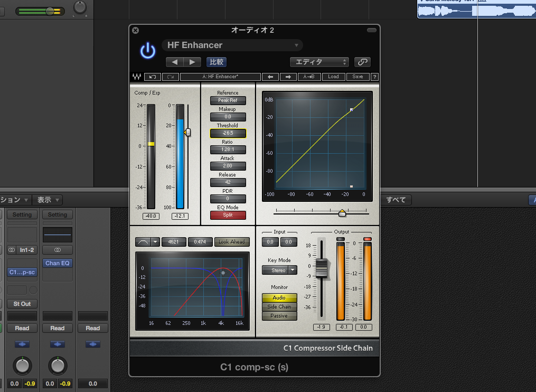Image resolution: width=536 pixels, height=392 pixels.
Task: Click the stereo circles icon above Chan EQ
Action: point(57,250)
